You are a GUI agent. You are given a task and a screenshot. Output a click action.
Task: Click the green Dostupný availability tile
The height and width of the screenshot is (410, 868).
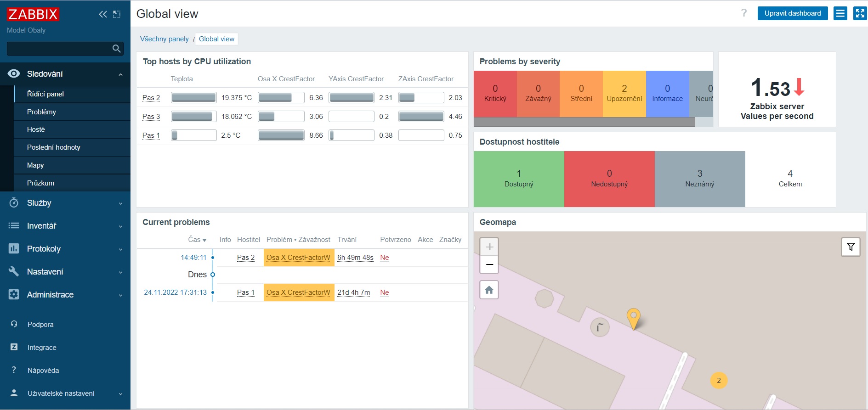coord(519,179)
